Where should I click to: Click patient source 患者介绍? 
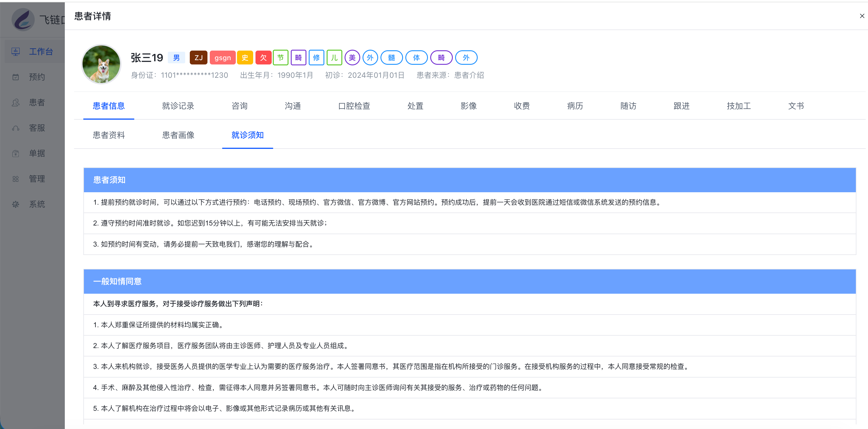point(469,75)
